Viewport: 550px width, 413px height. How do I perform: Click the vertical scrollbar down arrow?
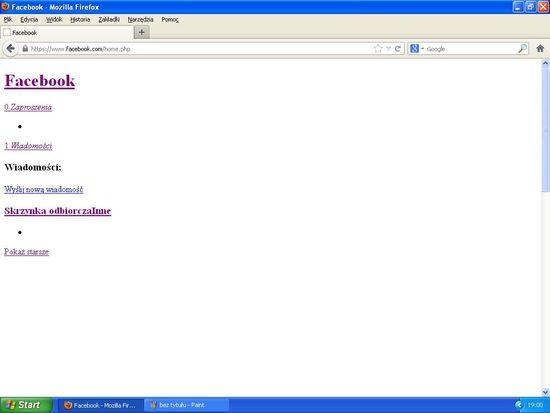pos(545,392)
